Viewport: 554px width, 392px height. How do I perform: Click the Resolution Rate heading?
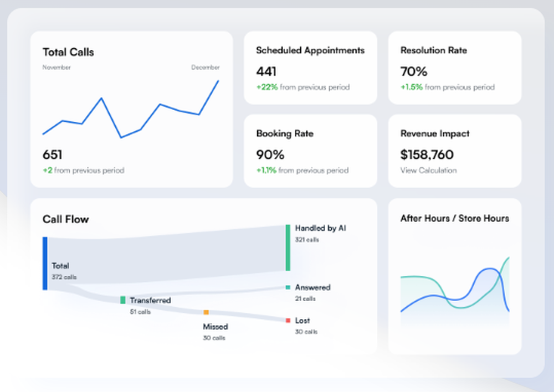pos(434,50)
